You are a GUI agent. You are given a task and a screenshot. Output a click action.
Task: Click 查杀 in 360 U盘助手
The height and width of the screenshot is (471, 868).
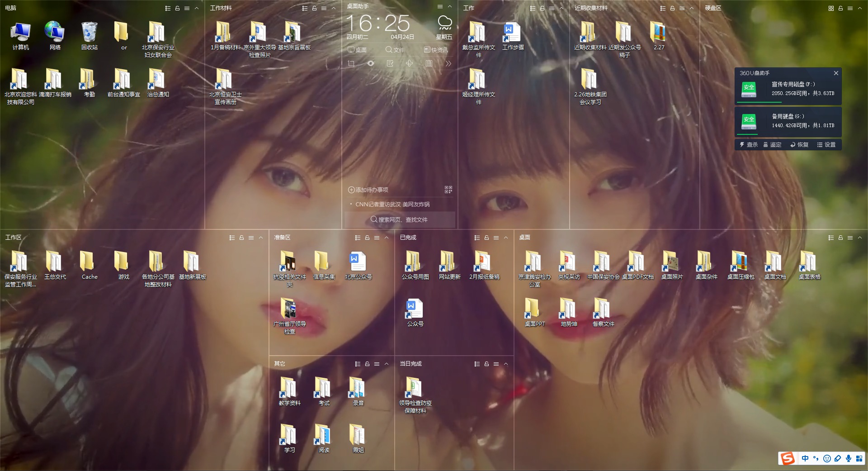click(x=749, y=145)
